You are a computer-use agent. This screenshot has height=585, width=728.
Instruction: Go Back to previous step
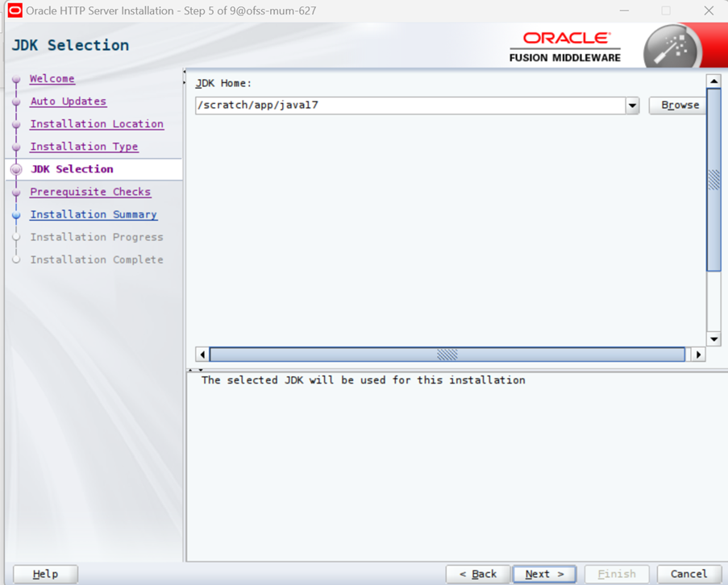tap(478, 575)
